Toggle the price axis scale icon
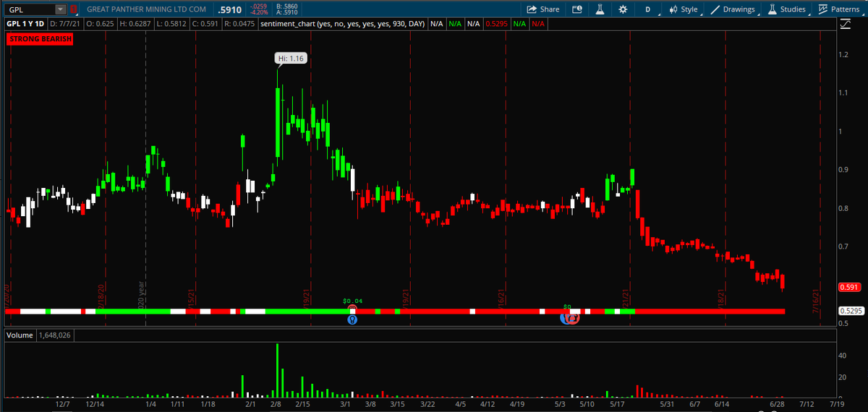 coord(846,24)
